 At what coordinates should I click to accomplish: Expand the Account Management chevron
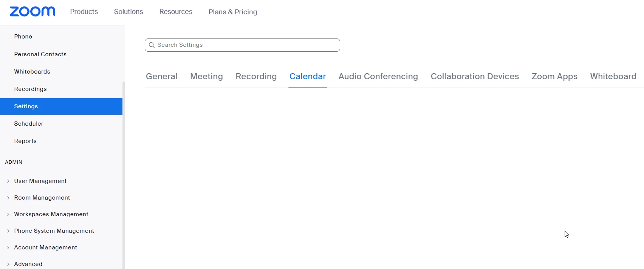point(8,247)
